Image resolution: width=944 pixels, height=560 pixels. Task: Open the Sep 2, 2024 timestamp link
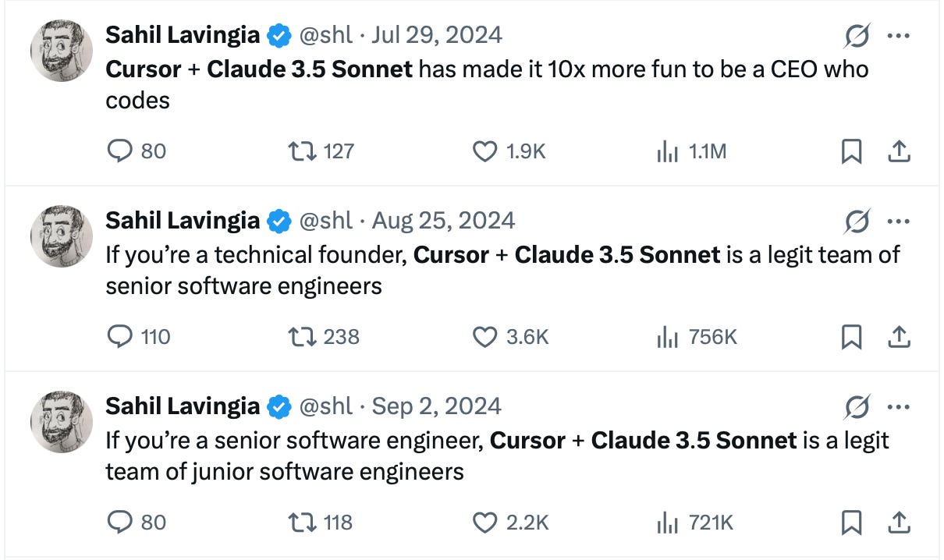click(x=436, y=406)
